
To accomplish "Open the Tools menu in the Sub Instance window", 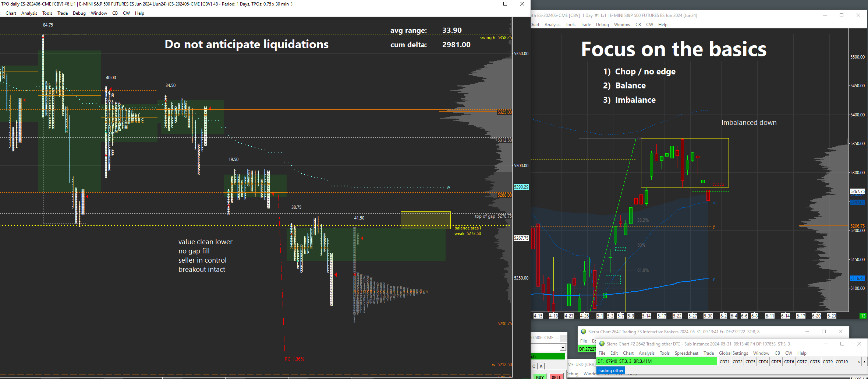I will point(665,353).
